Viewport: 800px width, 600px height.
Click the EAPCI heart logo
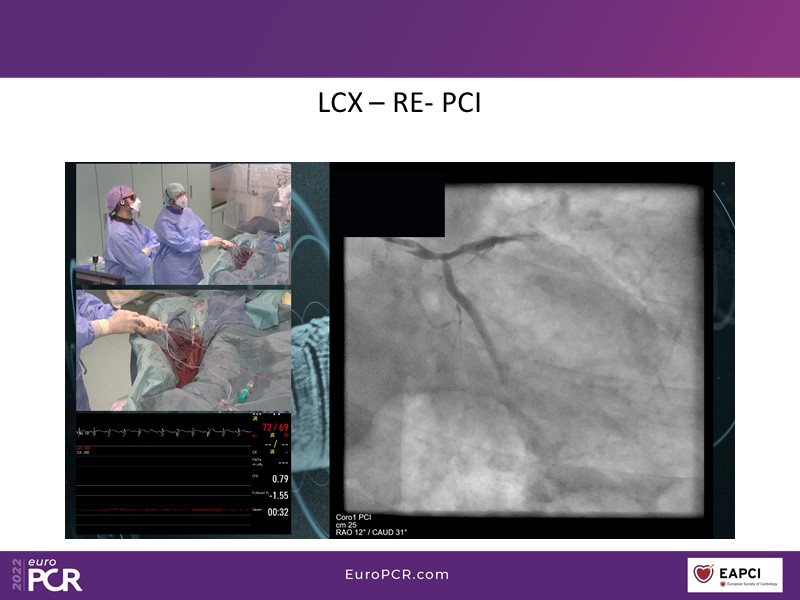tap(707, 575)
